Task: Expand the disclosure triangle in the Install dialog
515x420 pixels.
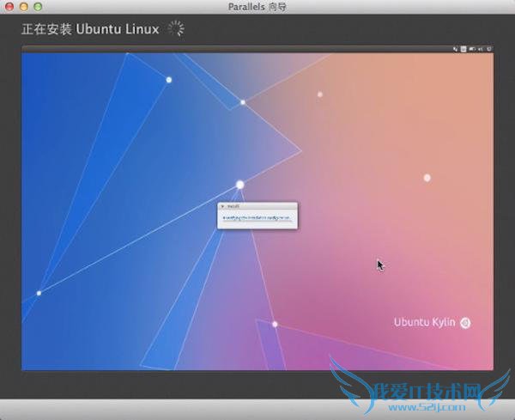Action: click(x=222, y=207)
